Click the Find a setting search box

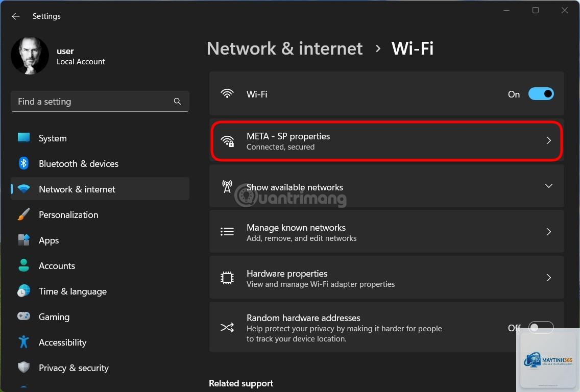pos(100,102)
